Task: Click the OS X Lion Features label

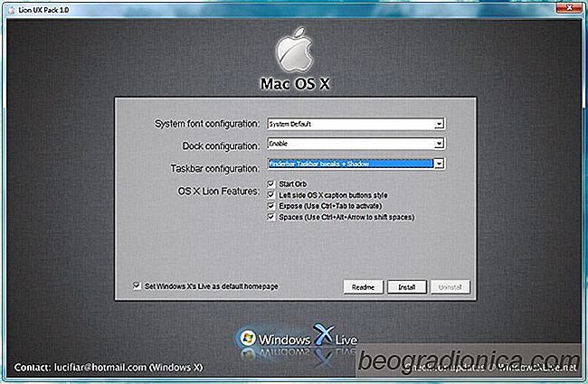Action: (x=219, y=191)
